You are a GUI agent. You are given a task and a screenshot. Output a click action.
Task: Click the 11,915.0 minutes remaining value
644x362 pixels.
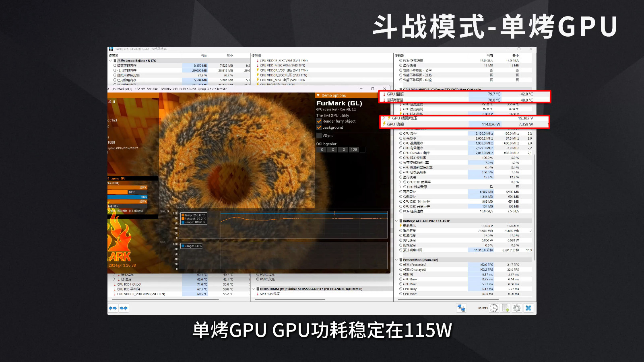point(483,250)
